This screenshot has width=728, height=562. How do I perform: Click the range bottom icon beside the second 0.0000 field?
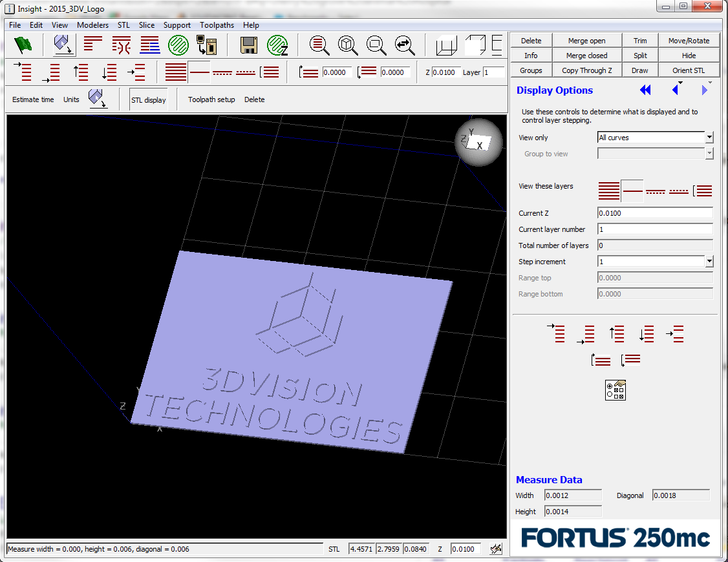(x=367, y=72)
